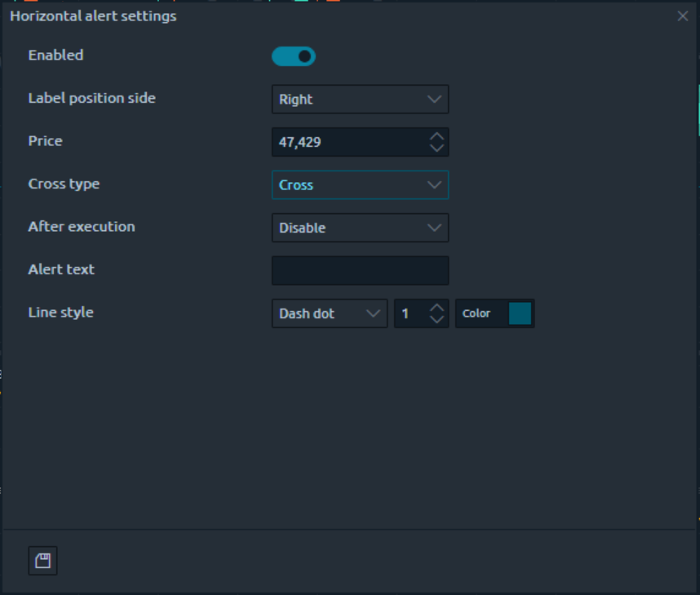Decrease line width with the down arrow
The width and height of the screenshot is (700, 595).
coord(437,319)
